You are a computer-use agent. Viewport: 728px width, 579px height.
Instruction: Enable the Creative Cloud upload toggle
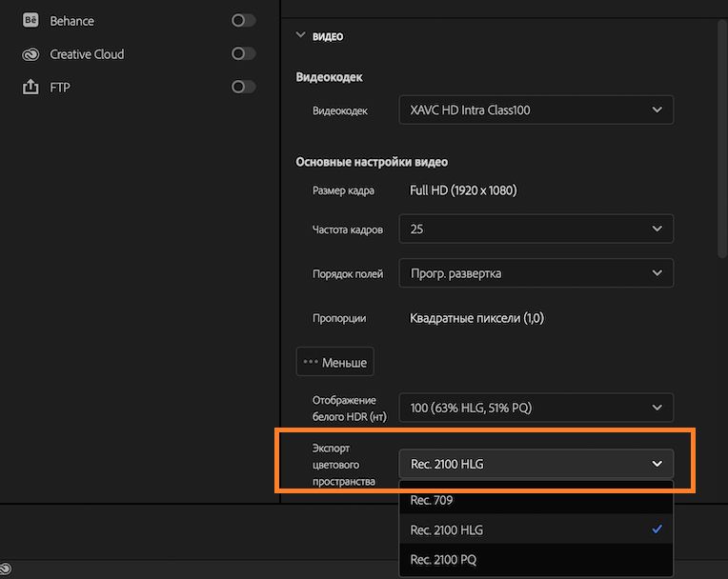tap(243, 54)
